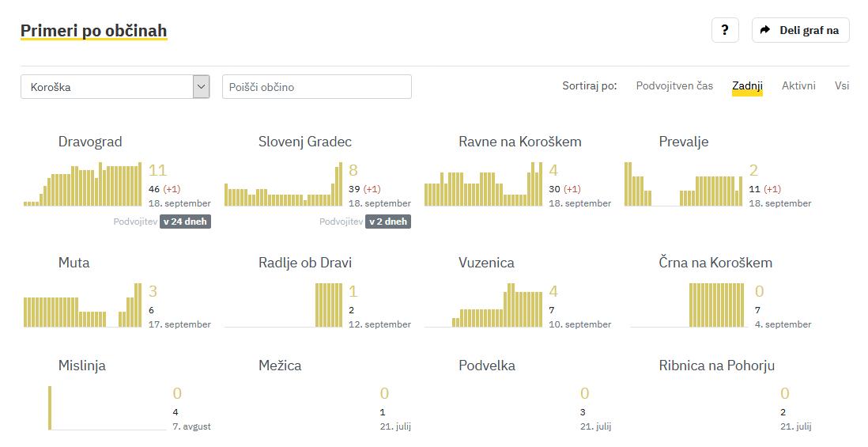The width and height of the screenshot is (868, 447).
Task: Select the Ravne na Koroškem chart
Action: (483, 185)
